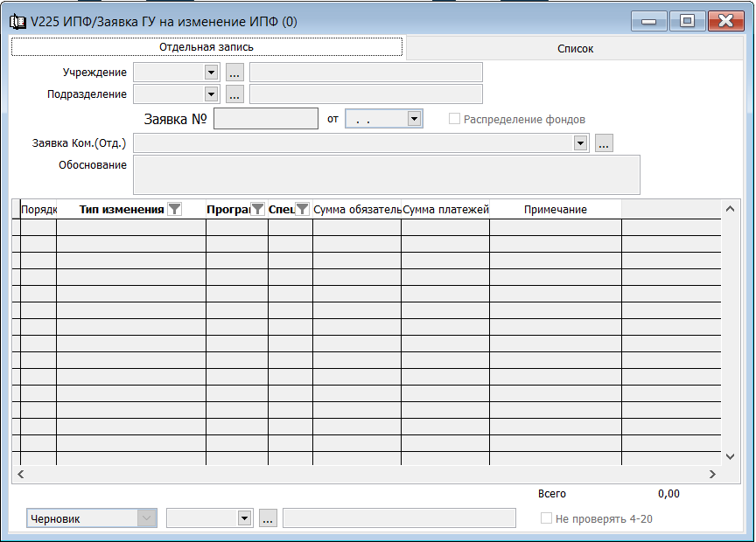Click the Примечание column header
The height and width of the screenshot is (542, 756).
pyautogui.click(x=555, y=210)
